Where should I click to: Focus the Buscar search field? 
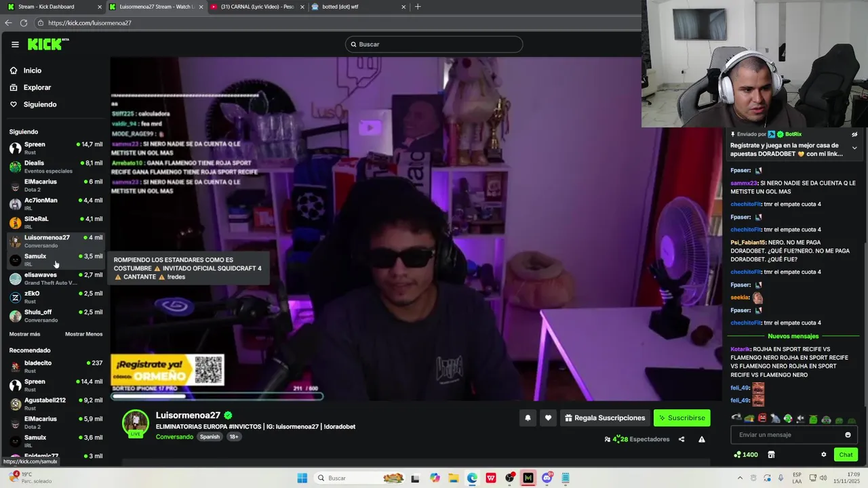click(x=434, y=44)
